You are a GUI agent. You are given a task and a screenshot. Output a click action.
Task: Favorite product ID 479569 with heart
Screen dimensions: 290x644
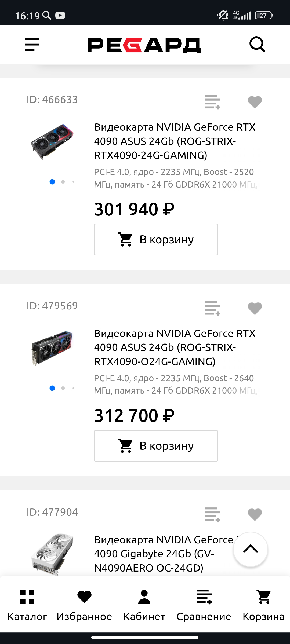tap(255, 308)
